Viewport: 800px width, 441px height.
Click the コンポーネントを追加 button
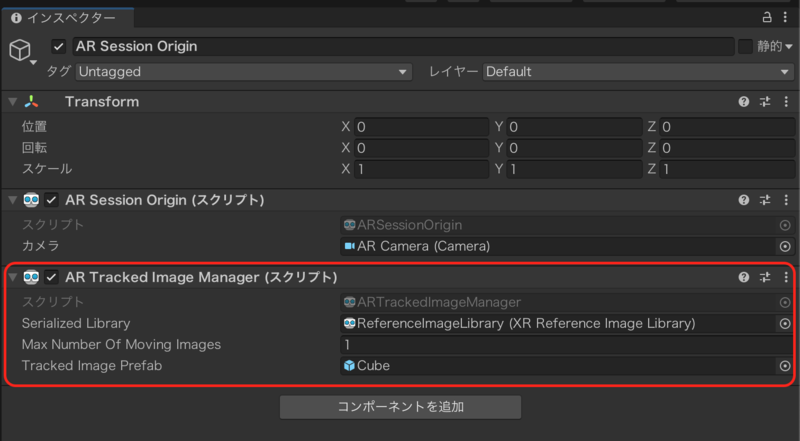pyautogui.click(x=401, y=407)
